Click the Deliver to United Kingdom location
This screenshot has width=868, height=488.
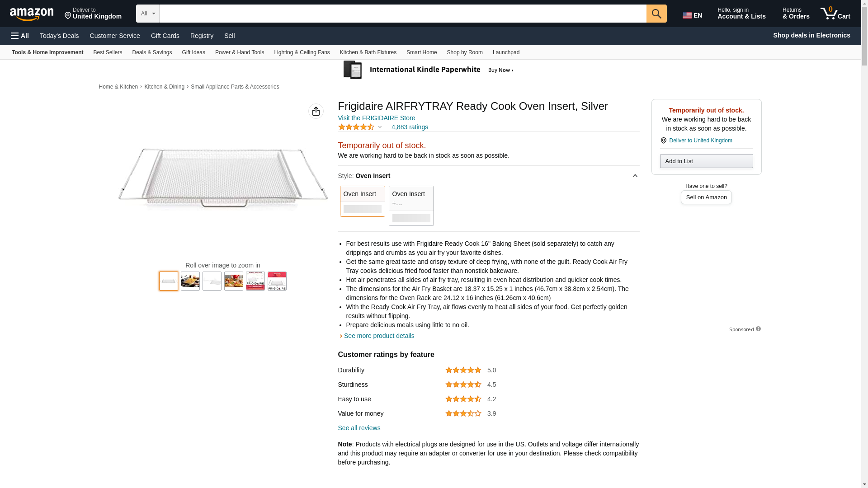click(93, 14)
